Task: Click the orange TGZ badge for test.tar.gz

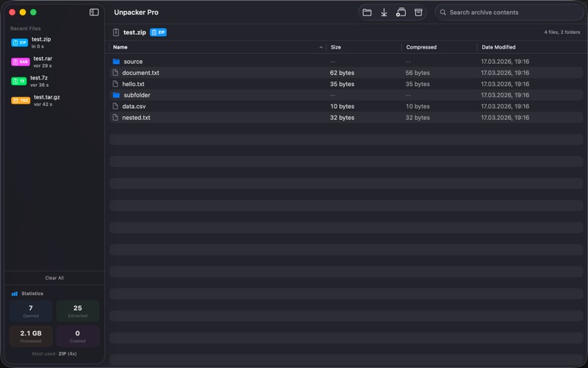Action: click(21, 100)
